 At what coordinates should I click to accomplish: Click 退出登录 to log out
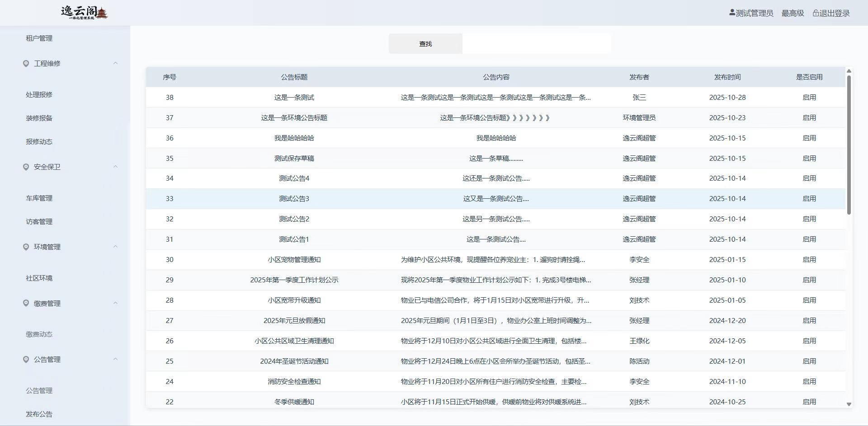(835, 13)
